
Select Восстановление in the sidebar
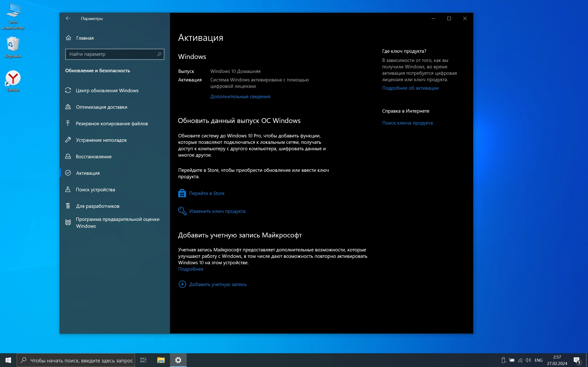tap(93, 157)
